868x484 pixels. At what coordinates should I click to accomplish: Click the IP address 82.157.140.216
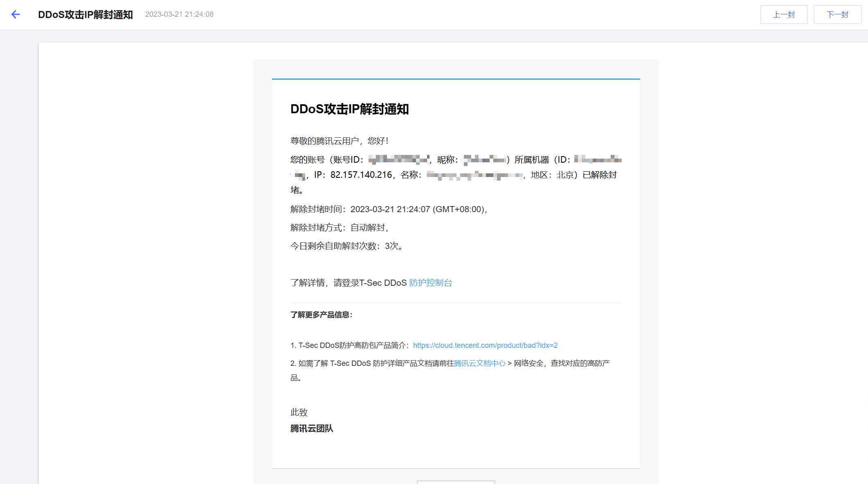361,175
